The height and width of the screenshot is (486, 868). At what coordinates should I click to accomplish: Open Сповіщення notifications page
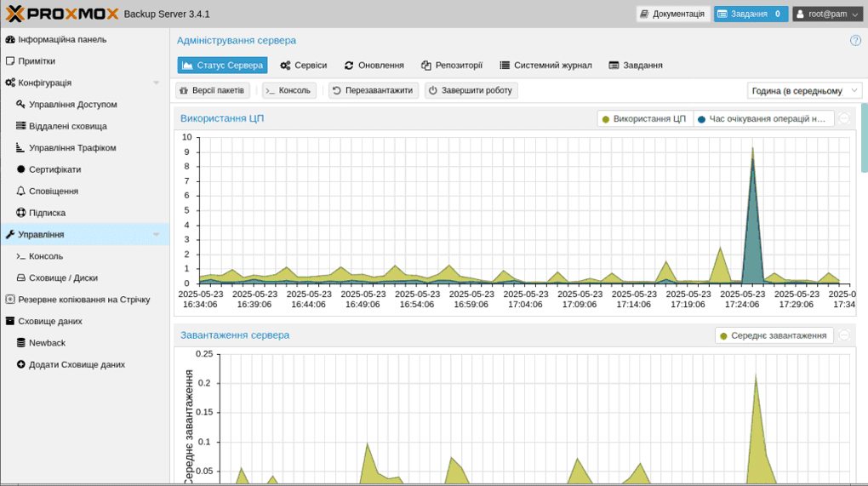coord(53,192)
